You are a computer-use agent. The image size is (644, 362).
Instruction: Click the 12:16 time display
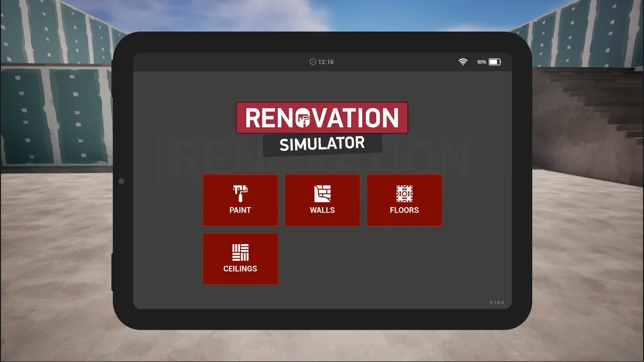(326, 62)
